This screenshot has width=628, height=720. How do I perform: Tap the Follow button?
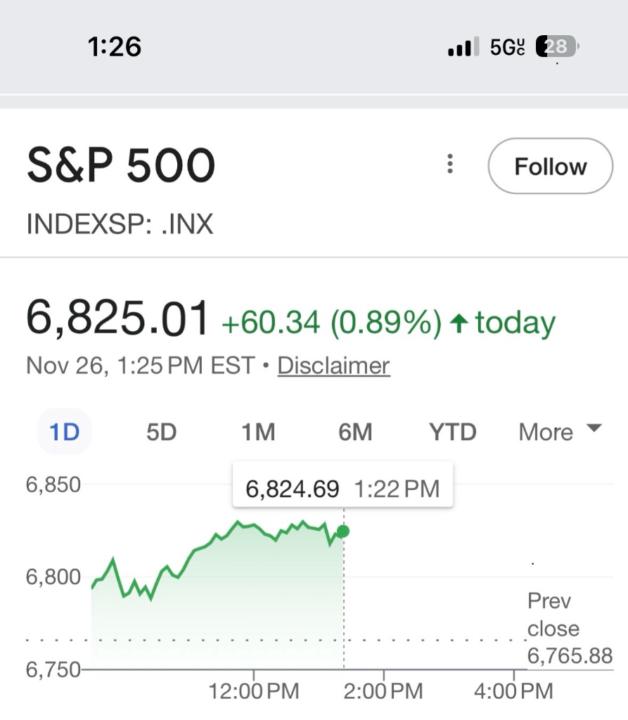[x=550, y=166]
